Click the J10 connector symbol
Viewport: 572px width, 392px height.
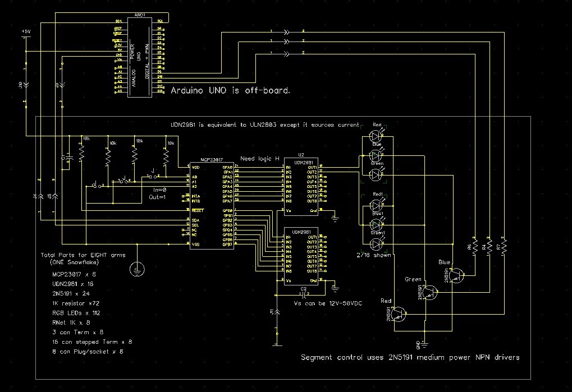[x=26, y=85]
